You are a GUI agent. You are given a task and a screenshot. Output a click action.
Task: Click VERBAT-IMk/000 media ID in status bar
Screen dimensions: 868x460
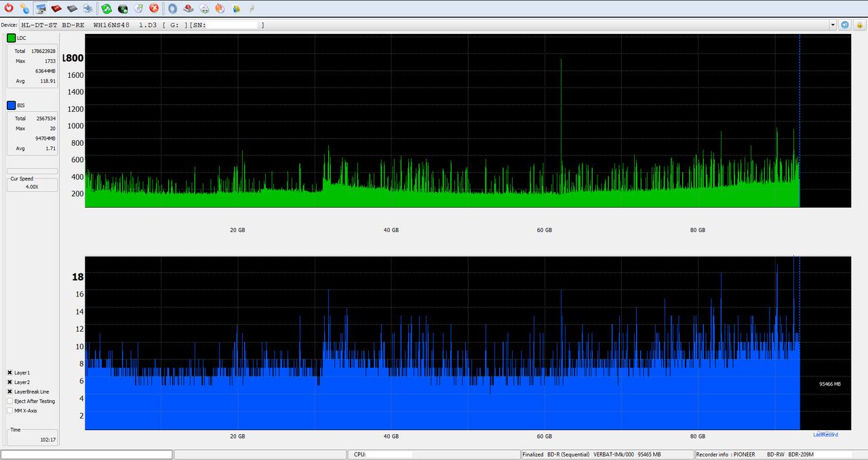pyautogui.click(x=613, y=454)
